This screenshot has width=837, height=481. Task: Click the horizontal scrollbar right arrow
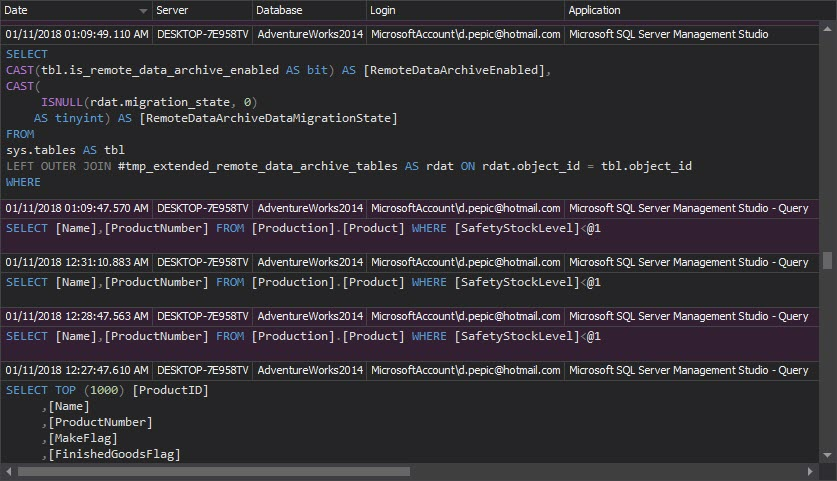[810, 471]
